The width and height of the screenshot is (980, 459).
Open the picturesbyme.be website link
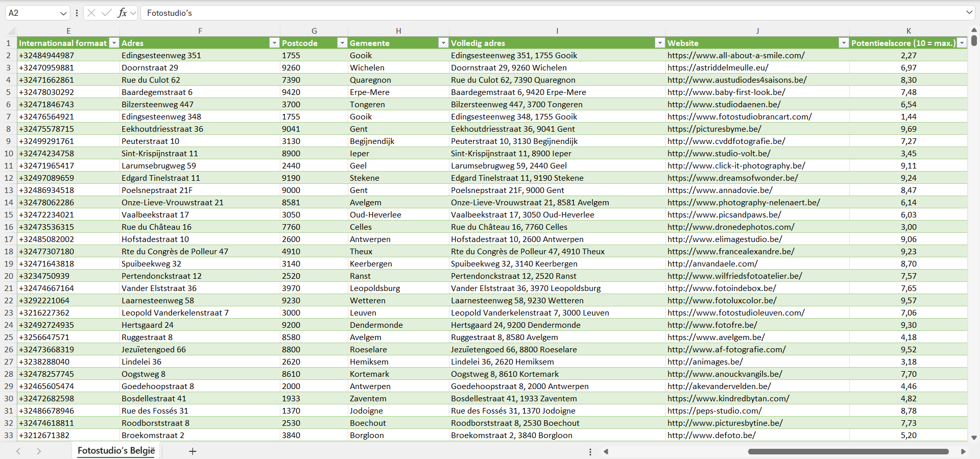(714, 129)
